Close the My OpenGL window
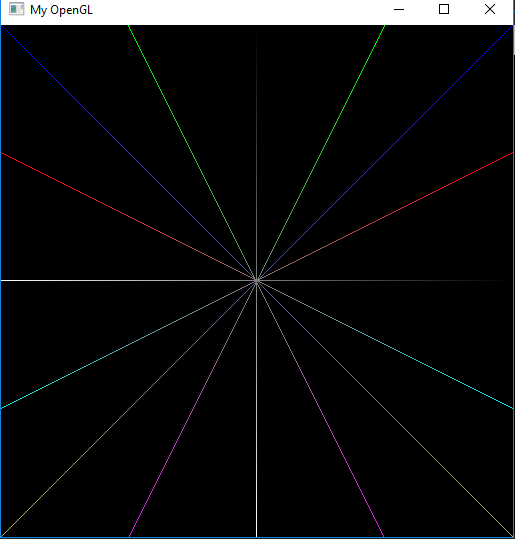515x540 pixels. click(490, 9)
